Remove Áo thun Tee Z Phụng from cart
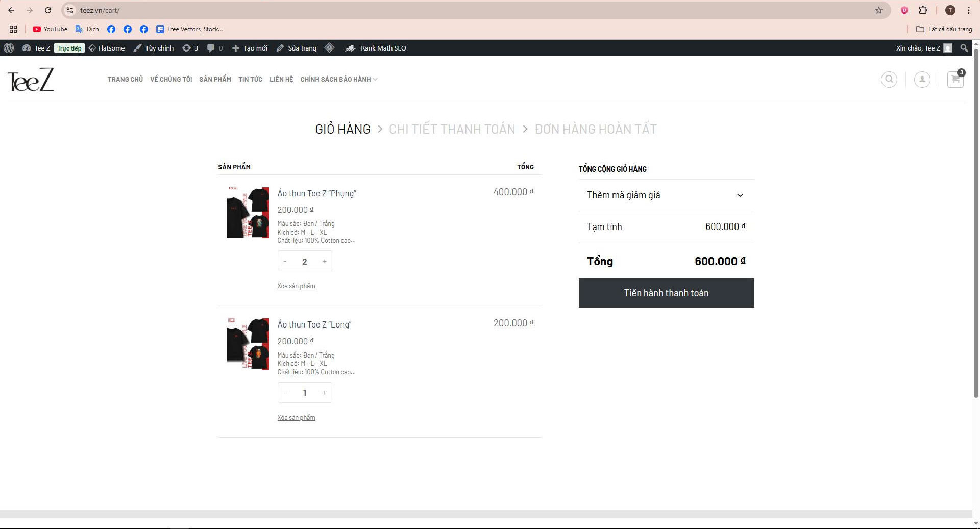This screenshot has width=980, height=529. click(x=296, y=286)
